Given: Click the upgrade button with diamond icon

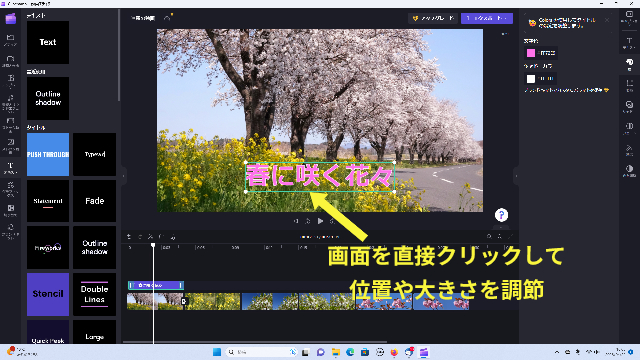Looking at the screenshot, I should click(433, 18).
